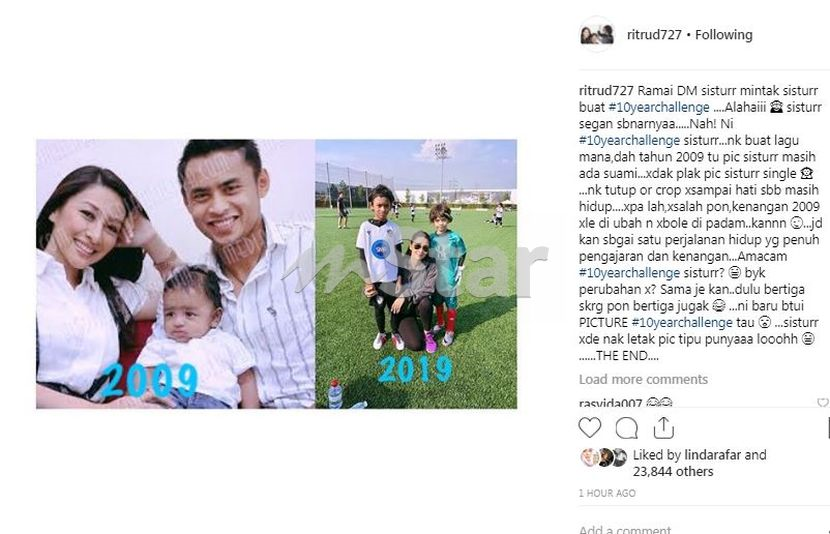
Task: Show the '23,844 others' likes list
Action: click(x=673, y=472)
